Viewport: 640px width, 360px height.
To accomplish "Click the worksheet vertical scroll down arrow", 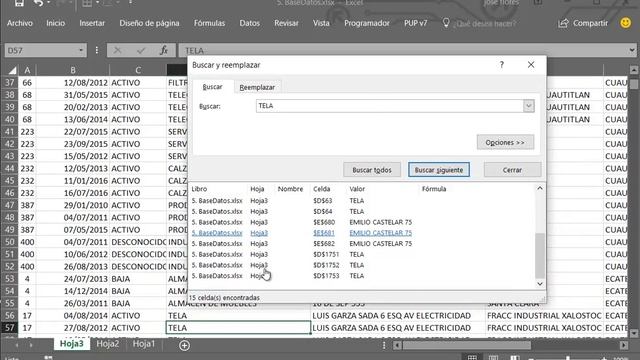I will point(633,333).
